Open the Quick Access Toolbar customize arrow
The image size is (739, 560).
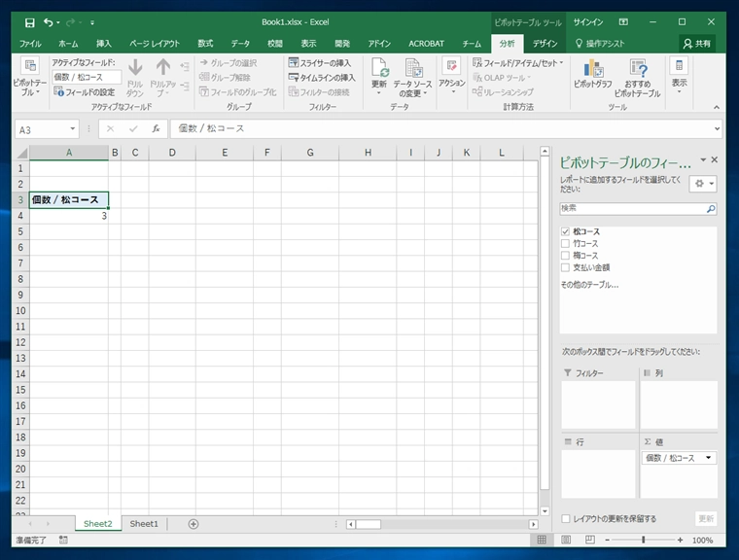pos(92,22)
